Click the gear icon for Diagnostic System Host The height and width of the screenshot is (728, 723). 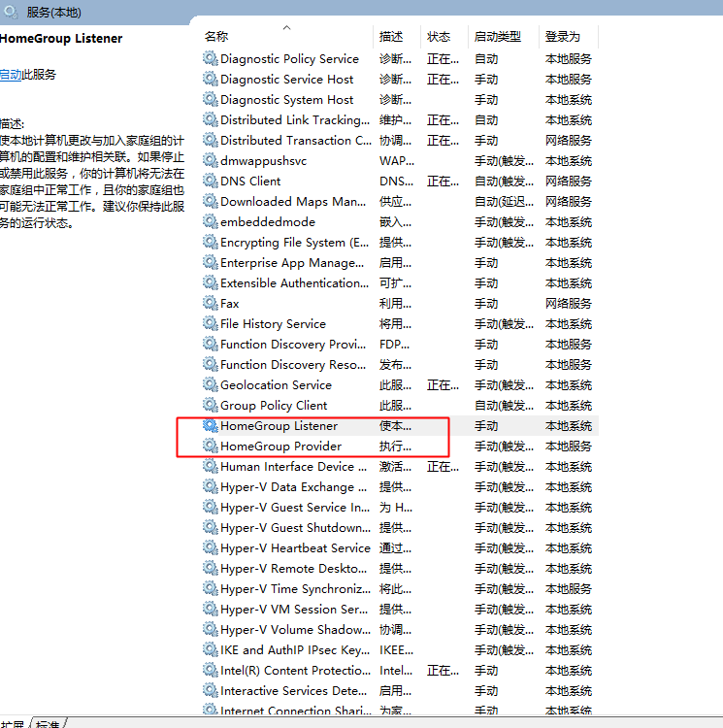click(x=211, y=99)
